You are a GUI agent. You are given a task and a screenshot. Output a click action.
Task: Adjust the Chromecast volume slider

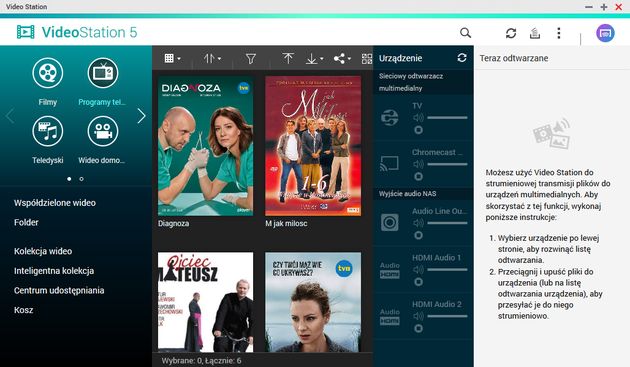447,164
